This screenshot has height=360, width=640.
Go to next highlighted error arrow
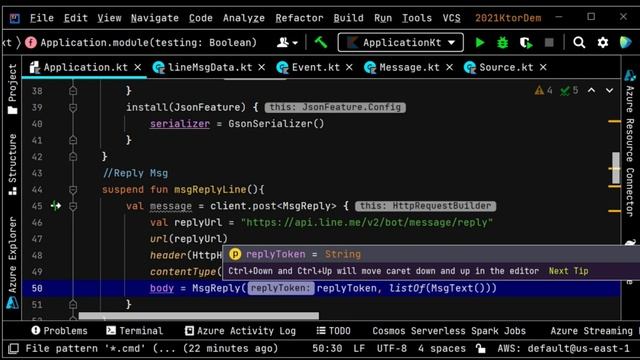point(609,90)
